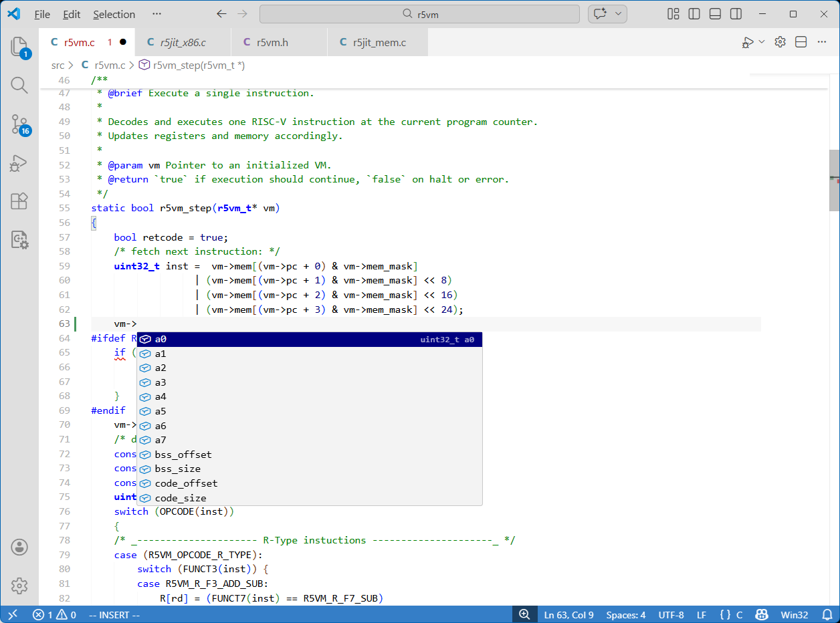Toggle the bottom Panel visibility
The height and width of the screenshot is (623, 840).
715,13
